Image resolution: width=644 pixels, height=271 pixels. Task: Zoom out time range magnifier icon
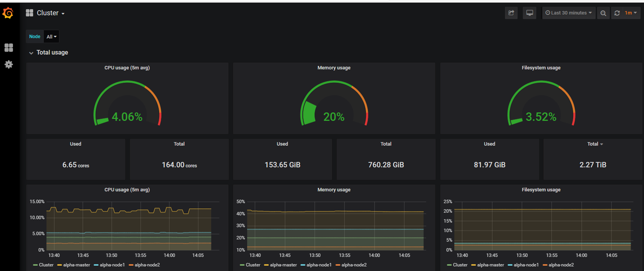(603, 13)
